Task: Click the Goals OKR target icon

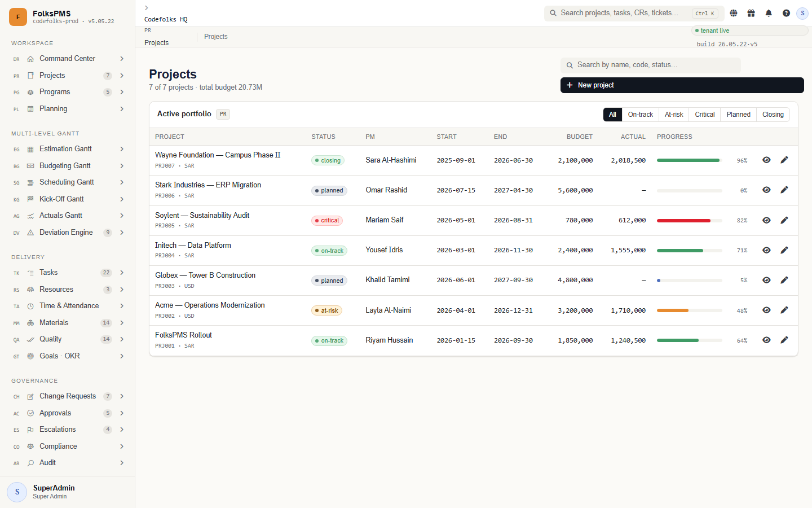Action: tap(30, 356)
